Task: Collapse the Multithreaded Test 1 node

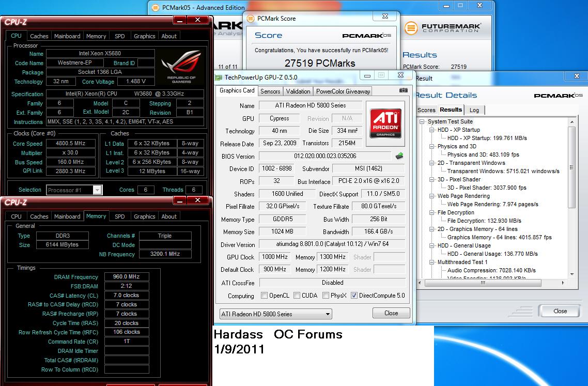Action: click(x=431, y=262)
